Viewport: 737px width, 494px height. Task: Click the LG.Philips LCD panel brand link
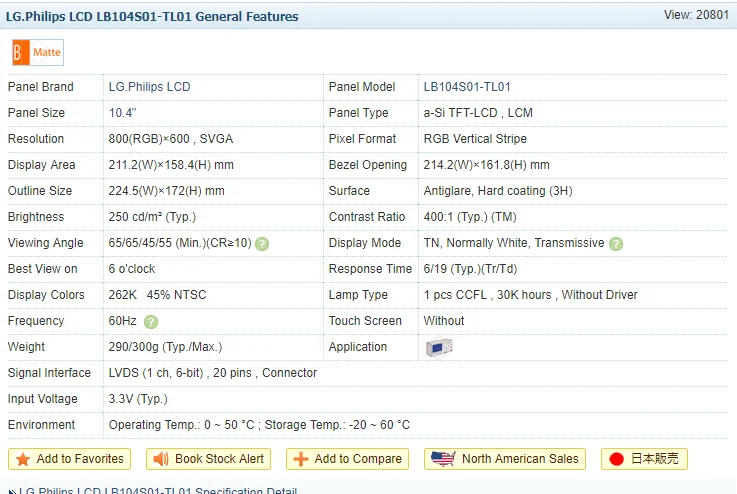(149, 87)
